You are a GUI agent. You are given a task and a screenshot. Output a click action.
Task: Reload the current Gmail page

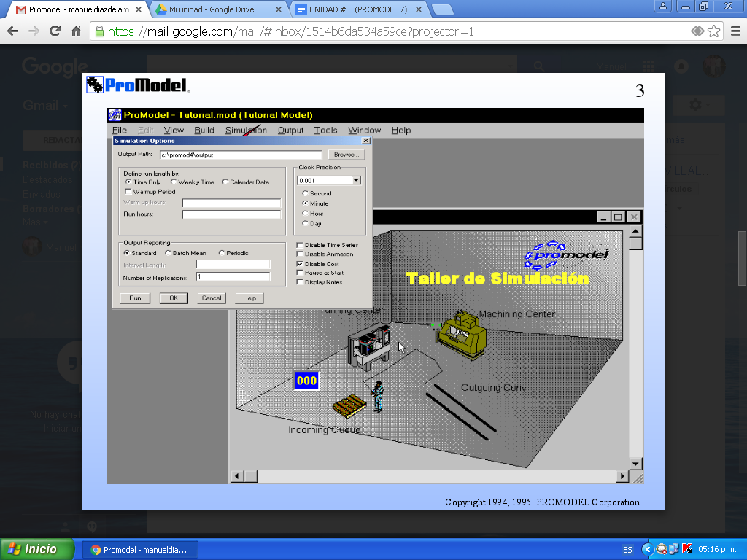(55, 31)
